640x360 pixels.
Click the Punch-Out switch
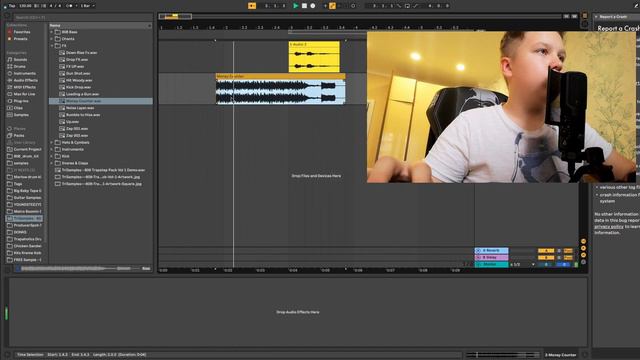416,6
